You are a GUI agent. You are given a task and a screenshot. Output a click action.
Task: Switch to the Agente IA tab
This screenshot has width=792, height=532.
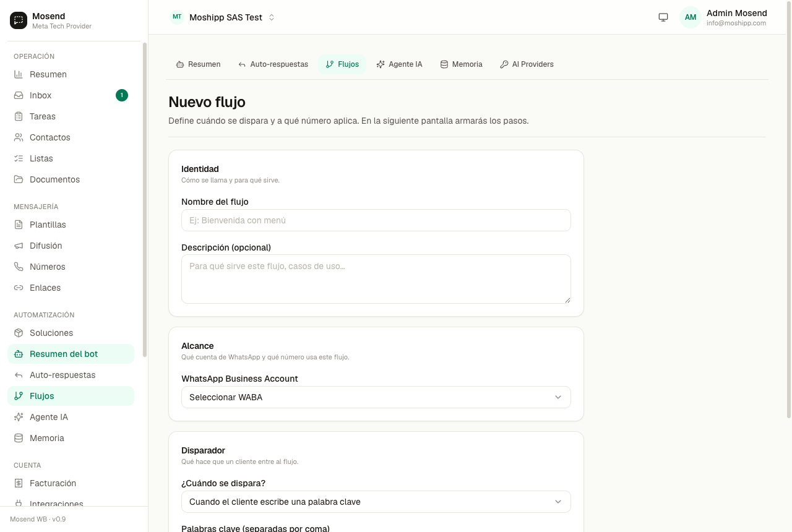400,64
